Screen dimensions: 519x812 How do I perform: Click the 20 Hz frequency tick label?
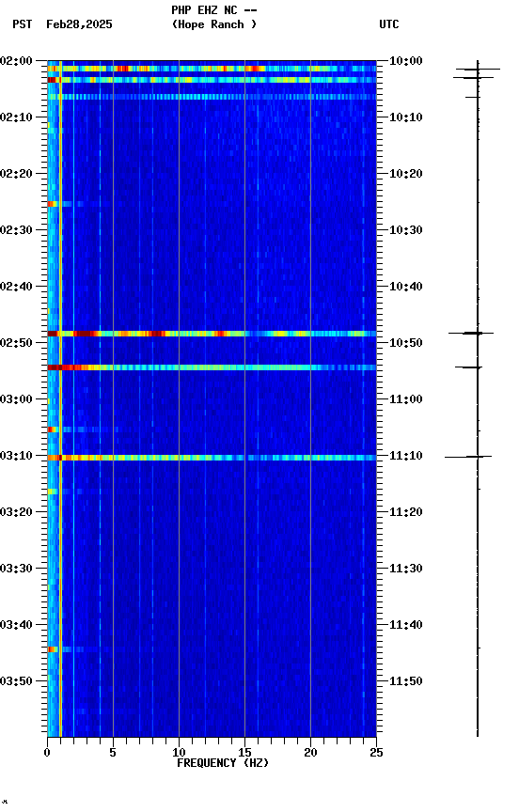pyautogui.click(x=310, y=753)
